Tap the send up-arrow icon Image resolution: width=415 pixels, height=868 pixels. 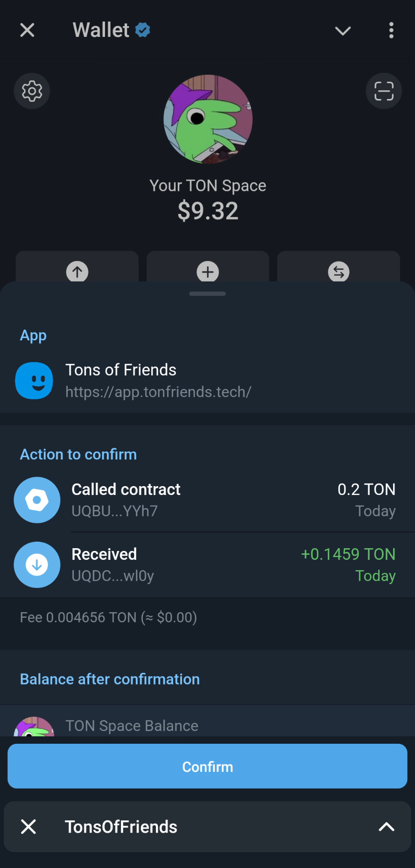[77, 271]
